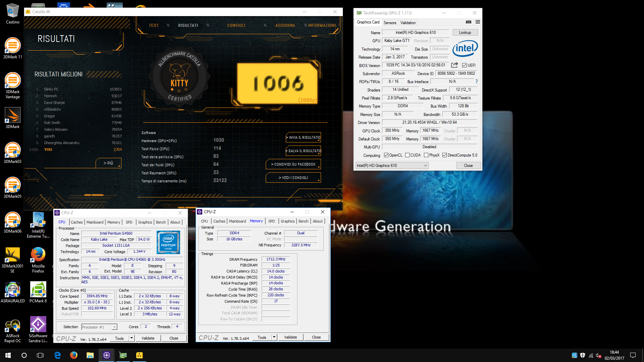Viewport: 644px width, 362px height.
Task: Open the AGGIORNA tab in Catzilla
Action: click(285, 25)
